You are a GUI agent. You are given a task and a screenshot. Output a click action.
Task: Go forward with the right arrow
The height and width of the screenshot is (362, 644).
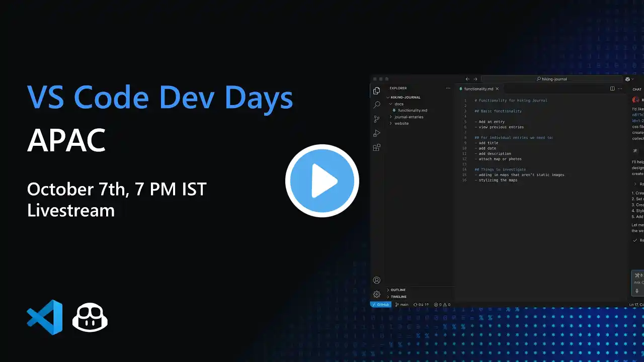coord(475,79)
